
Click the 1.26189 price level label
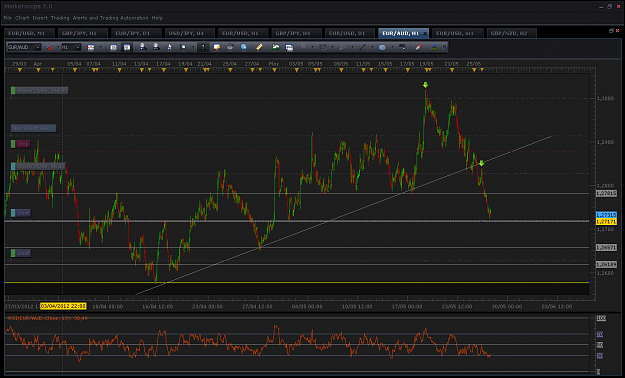pyautogui.click(x=606, y=264)
